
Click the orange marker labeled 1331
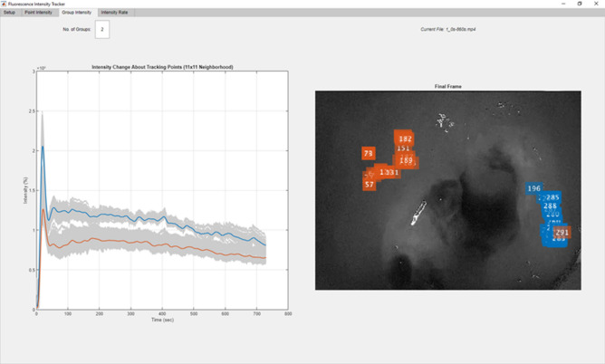point(389,172)
